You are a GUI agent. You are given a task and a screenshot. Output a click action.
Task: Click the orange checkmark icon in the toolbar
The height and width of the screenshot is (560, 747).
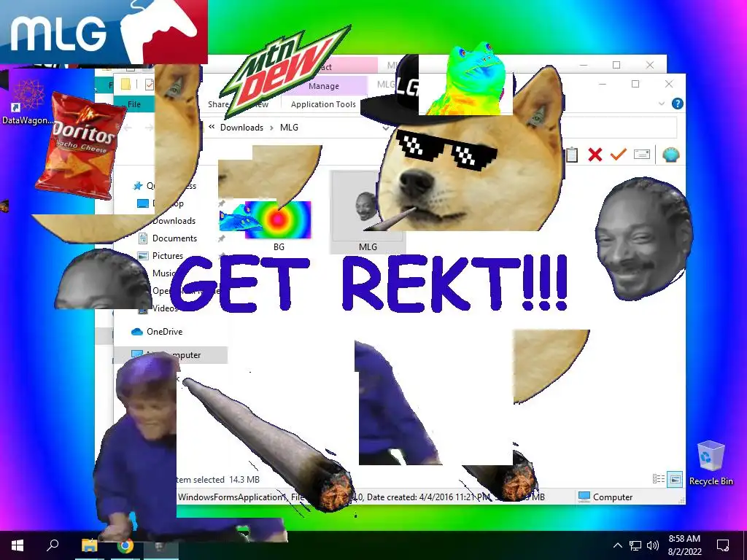point(618,155)
